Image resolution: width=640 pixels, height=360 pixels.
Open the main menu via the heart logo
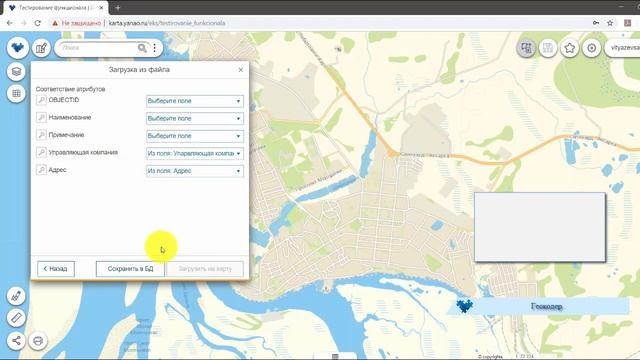[17, 48]
